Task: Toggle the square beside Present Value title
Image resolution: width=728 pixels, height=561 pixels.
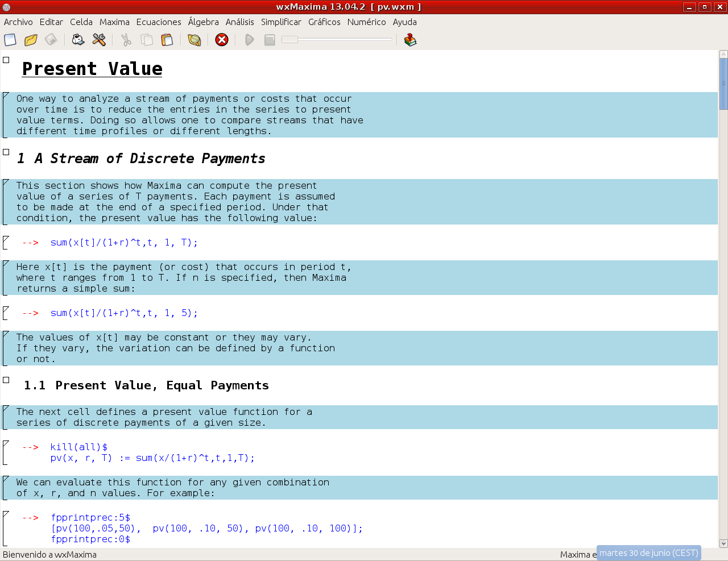Action: click(x=6, y=60)
